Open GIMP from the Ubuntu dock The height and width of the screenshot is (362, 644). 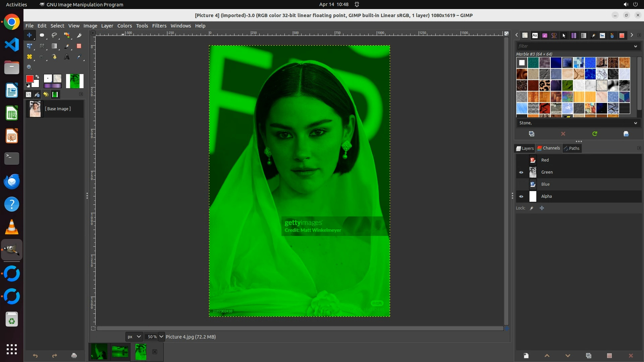[x=12, y=250]
